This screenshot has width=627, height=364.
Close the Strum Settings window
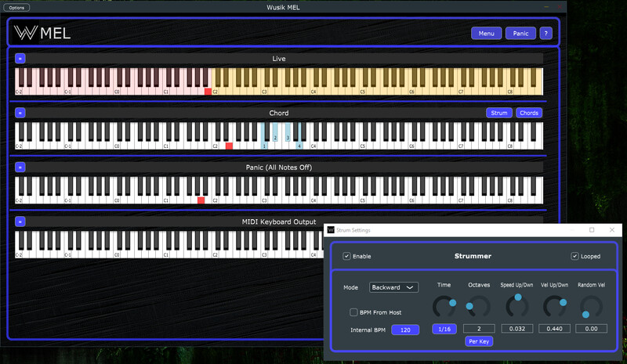coord(612,229)
